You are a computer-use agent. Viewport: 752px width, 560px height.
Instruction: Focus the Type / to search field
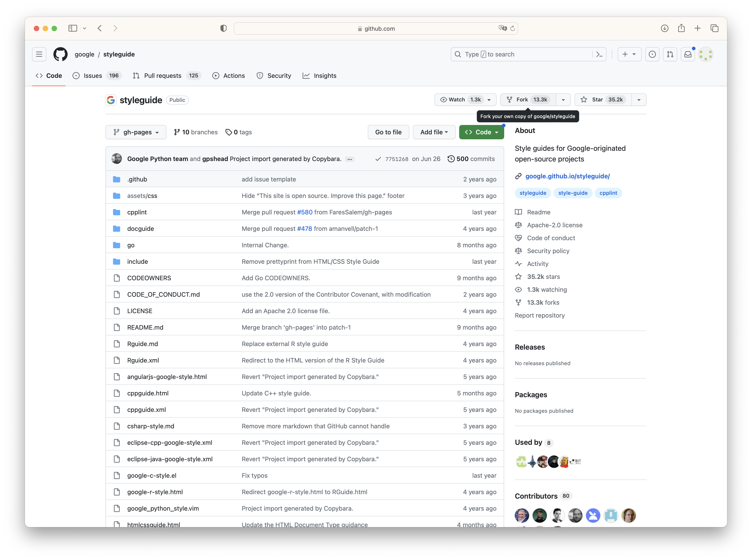[522, 54]
